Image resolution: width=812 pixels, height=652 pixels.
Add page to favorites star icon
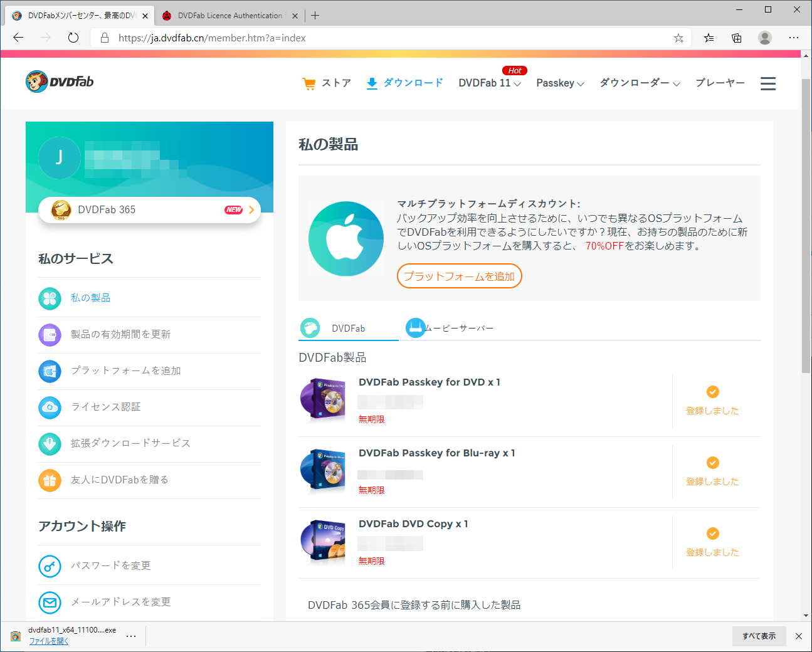pyautogui.click(x=678, y=38)
